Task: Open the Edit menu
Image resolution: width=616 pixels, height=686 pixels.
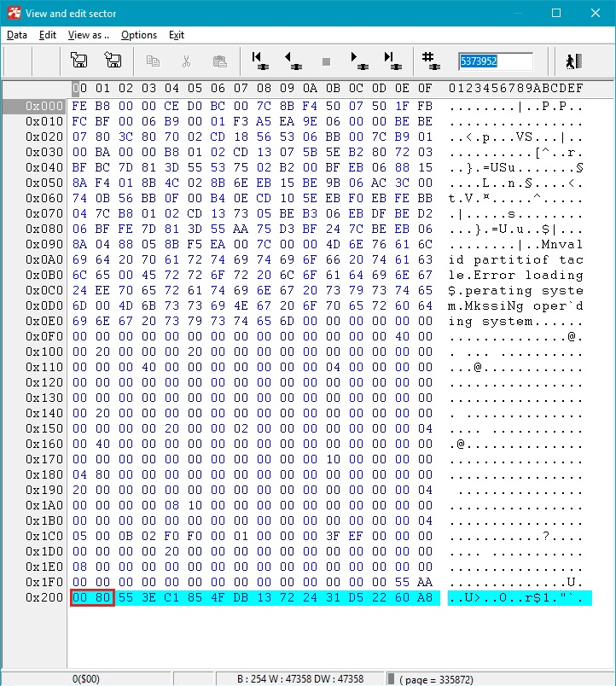Action: (x=47, y=35)
